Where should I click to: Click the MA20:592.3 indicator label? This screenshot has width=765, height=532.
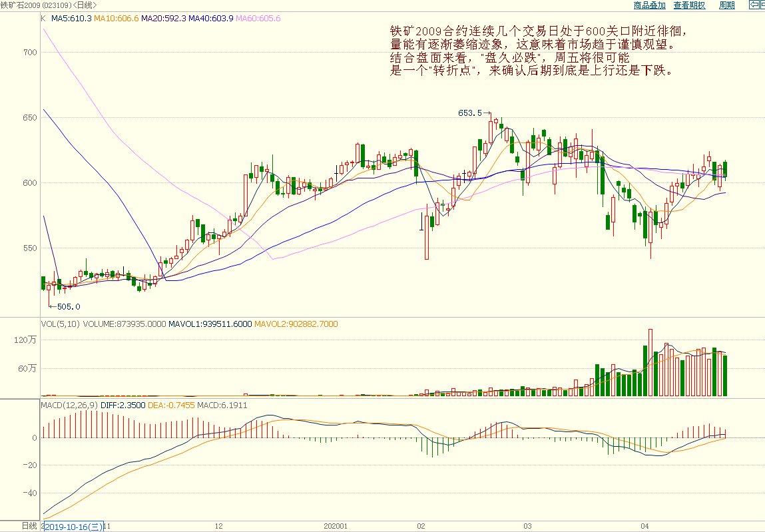tap(163, 18)
